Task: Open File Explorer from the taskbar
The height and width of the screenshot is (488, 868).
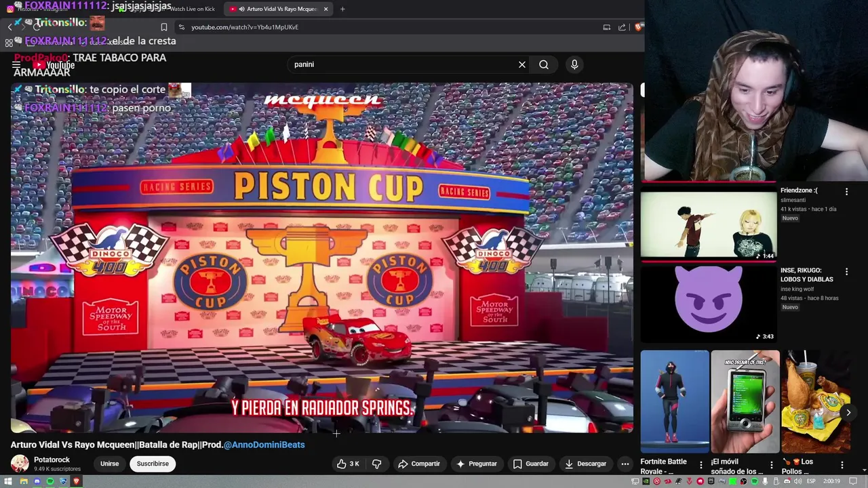Action: [x=24, y=481]
